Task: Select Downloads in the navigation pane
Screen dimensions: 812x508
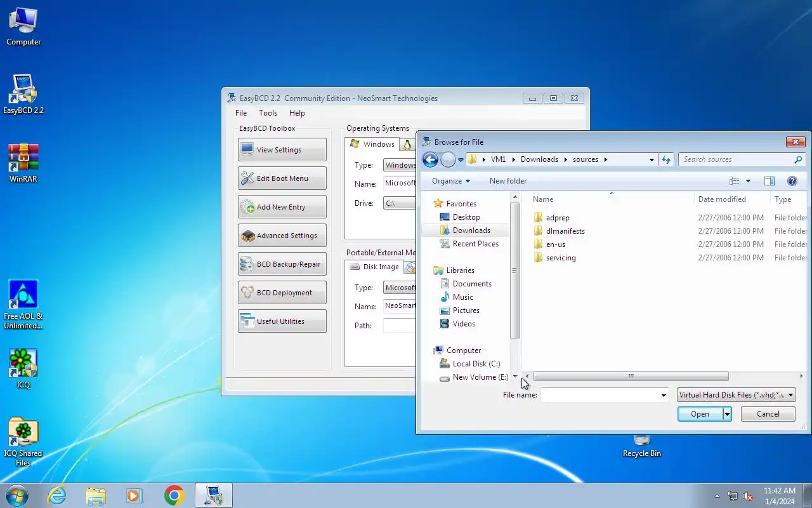Action: 465,231
